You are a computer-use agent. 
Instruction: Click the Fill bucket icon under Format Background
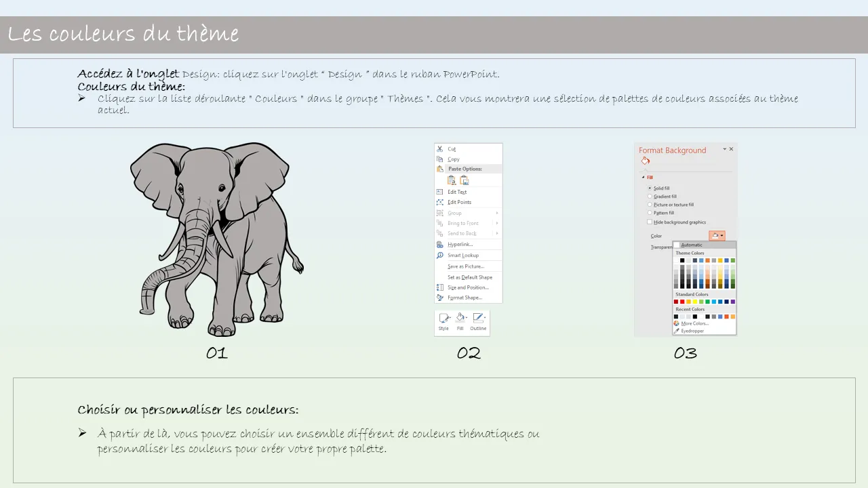[645, 161]
